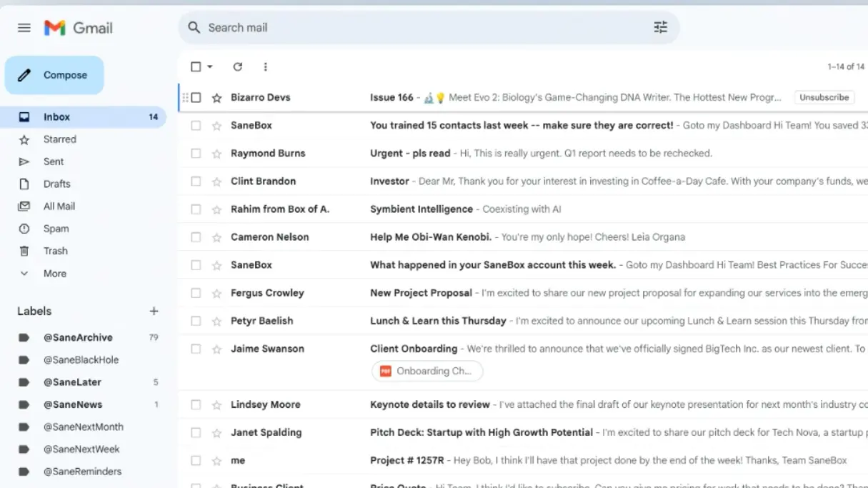Star the Lindsey Moore email
Viewport: 868px width, 488px height.
216,405
